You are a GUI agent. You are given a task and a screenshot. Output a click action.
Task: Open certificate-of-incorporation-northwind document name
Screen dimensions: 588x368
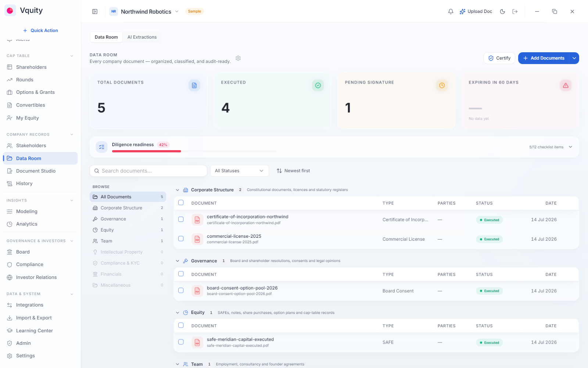pos(247,217)
